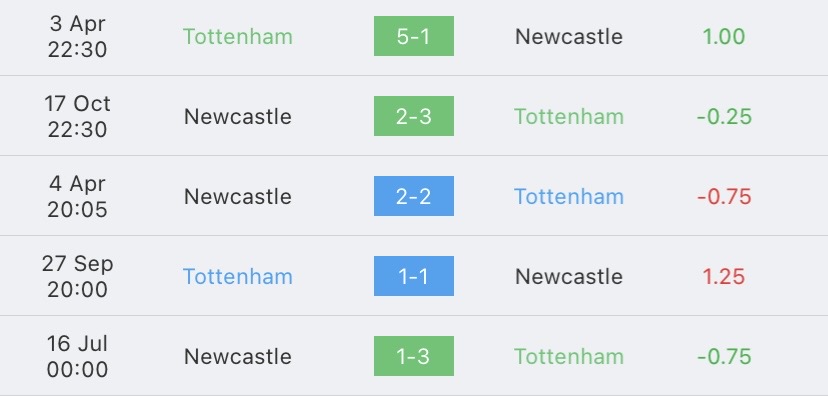Viewport: 828px width, 396px height.
Task: Select the 1.00 handicap value
Action: pyautogui.click(x=723, y=36)
